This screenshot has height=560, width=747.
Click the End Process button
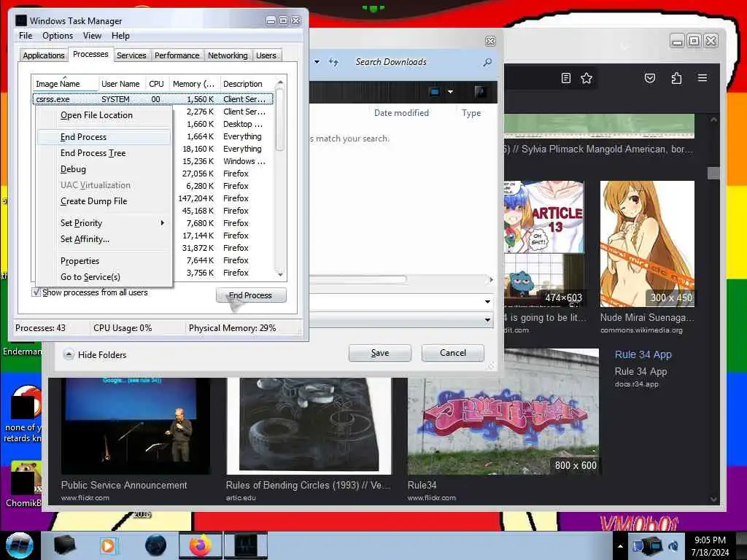(x=251, y=295)
